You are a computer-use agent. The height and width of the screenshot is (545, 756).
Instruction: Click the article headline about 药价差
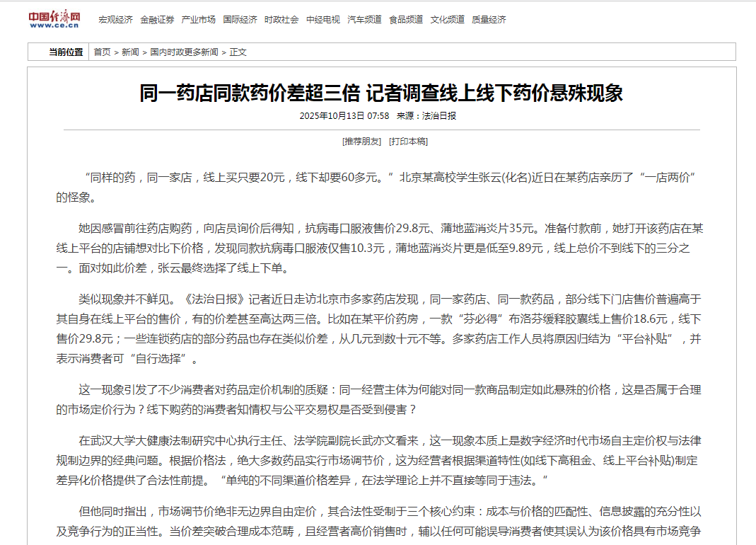381,93
